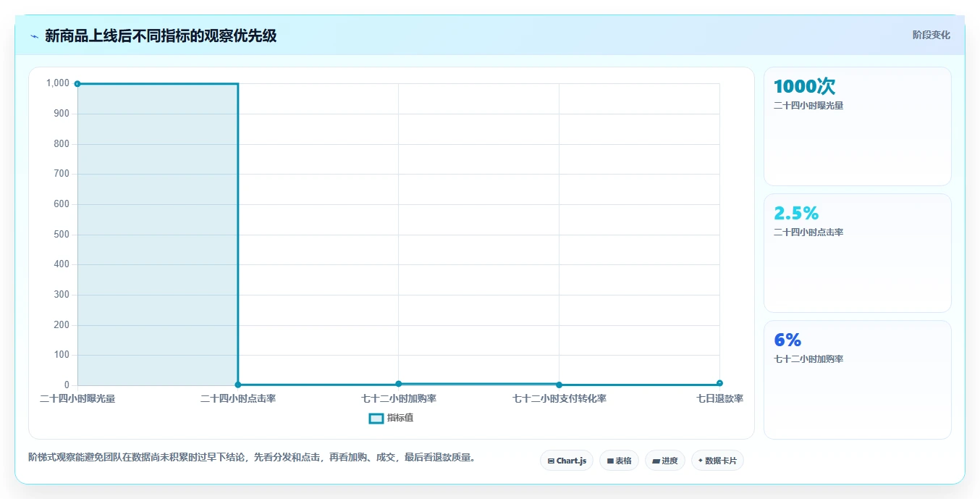
Task: Click the lightning icon beside the title
Action: click(34, 36)
